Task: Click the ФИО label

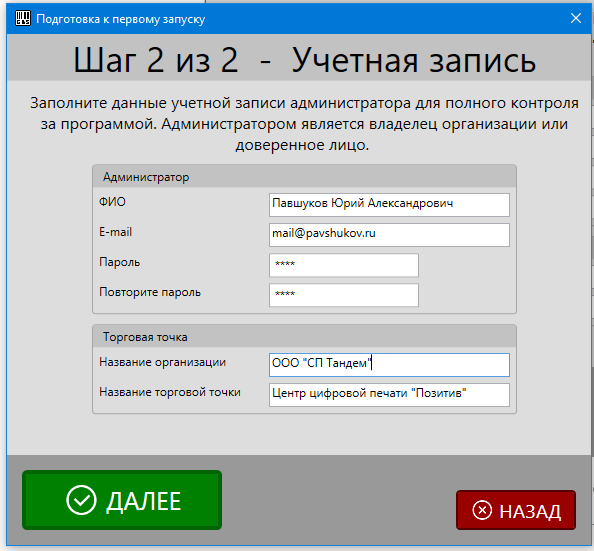Action: point(112,202)
